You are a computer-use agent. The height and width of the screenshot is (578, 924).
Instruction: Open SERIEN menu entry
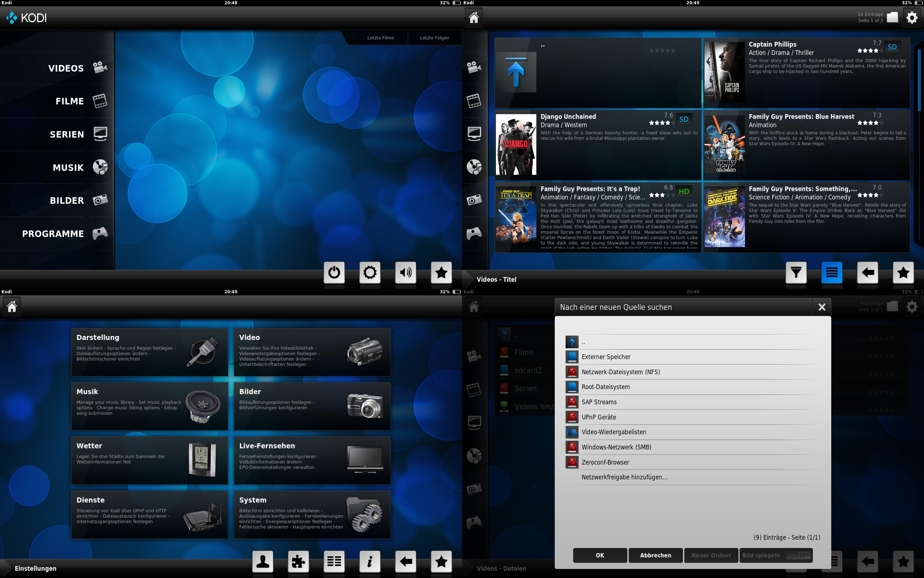point(57,134)
